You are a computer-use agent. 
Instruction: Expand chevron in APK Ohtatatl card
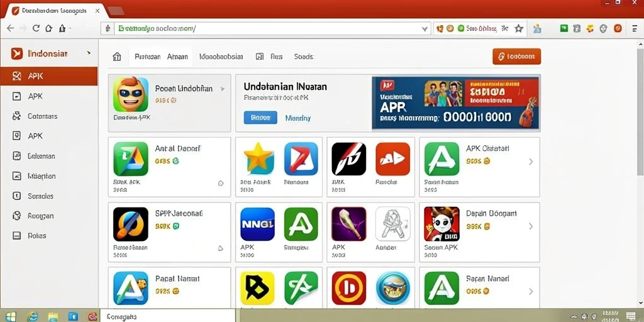point(531,162)
